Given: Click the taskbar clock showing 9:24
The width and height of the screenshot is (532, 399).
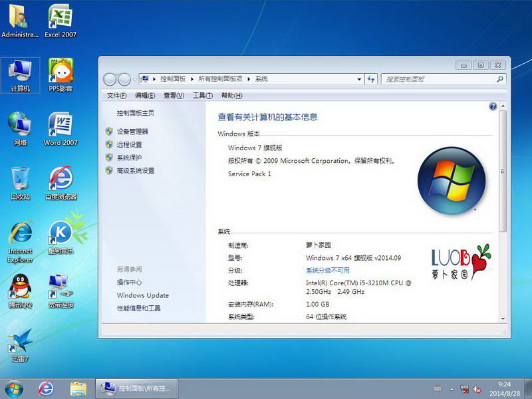Looking at the screenshot, I should pos(504,389).
